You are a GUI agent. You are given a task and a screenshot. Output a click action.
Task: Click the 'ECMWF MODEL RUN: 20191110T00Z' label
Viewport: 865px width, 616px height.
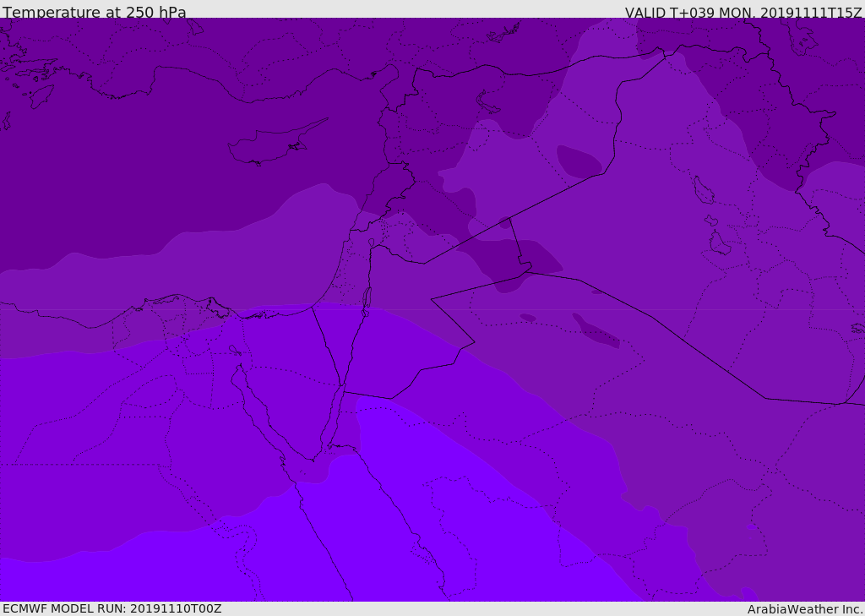(112, 608)
